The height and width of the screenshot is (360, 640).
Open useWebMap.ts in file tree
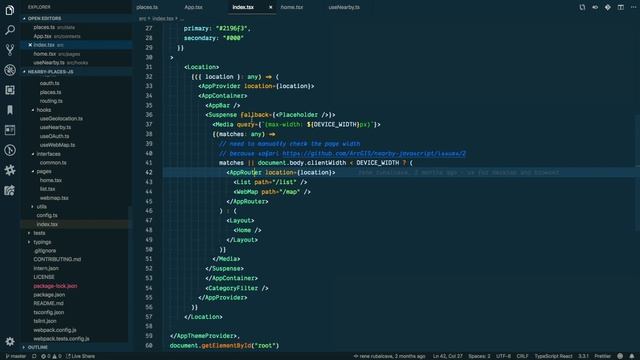coord(58,145)
